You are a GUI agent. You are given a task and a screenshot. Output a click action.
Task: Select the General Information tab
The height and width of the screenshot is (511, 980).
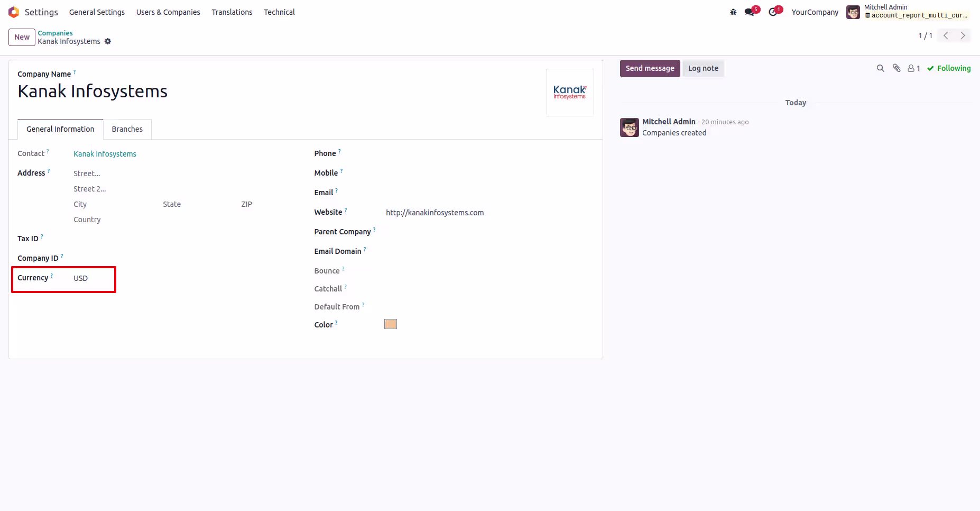click(60, 129)
